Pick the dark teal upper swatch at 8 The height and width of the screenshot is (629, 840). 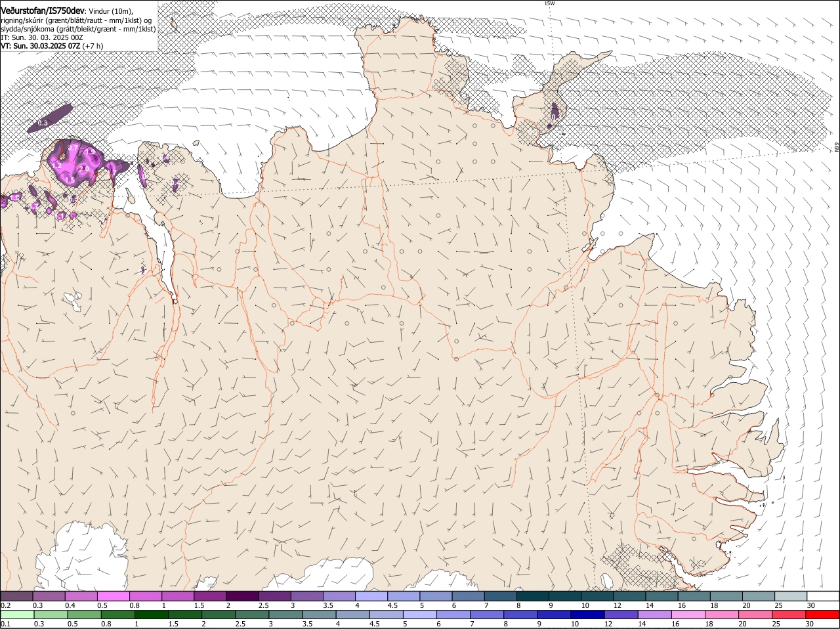coord(533,596)
